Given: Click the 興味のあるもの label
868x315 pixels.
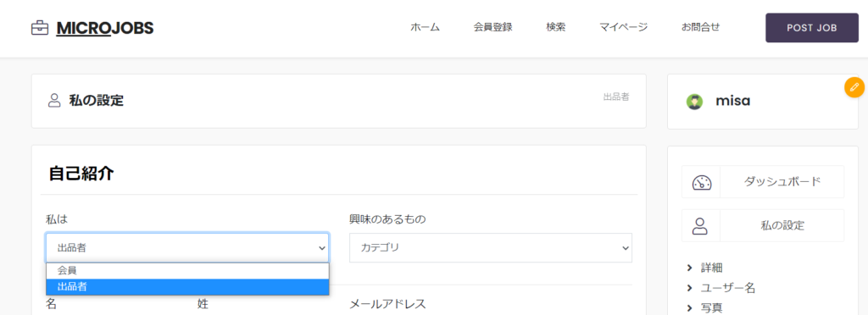Looking at the screenshot, I should point(387,219).
